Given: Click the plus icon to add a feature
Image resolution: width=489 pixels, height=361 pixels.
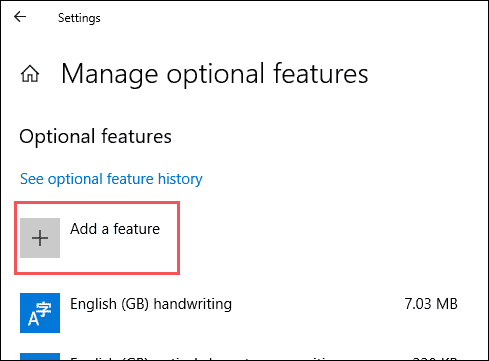Looking at the screenshot, I should pos(40,238).
